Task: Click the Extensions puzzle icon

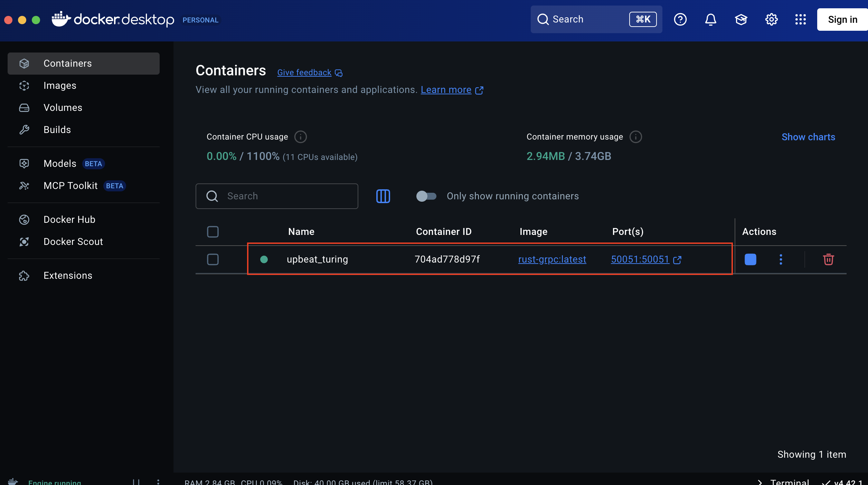Action: [x=24, y=276]
